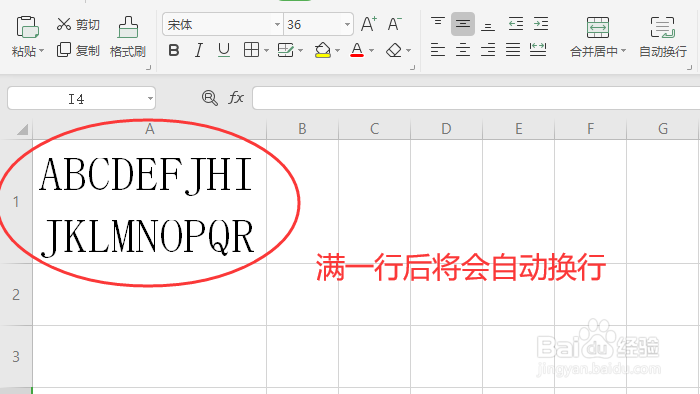Open the Paste options dropdown arrow
The height and width of the screenshot is (394, 700).
tap(42, 51)
